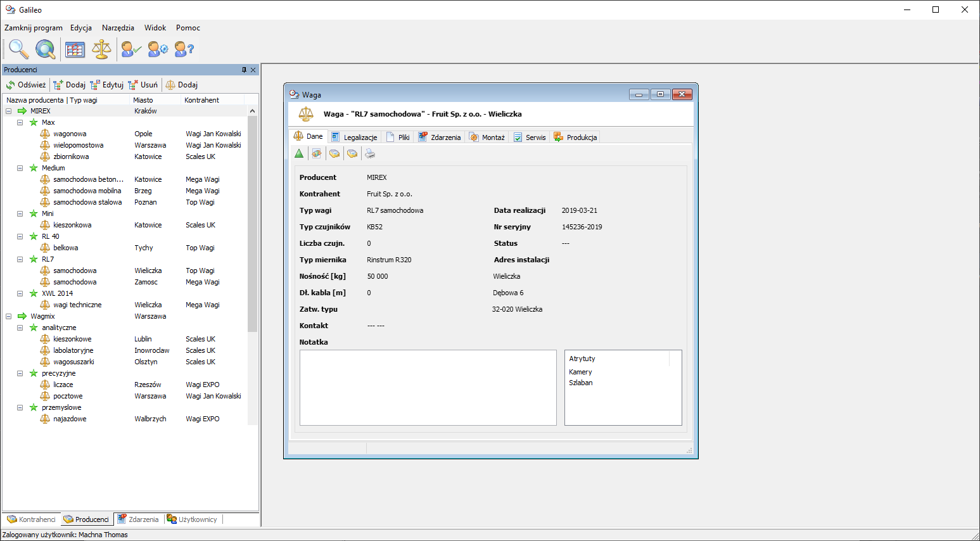Open the calendar schedule icon
The image size is (980, 541).
(75, 49)
